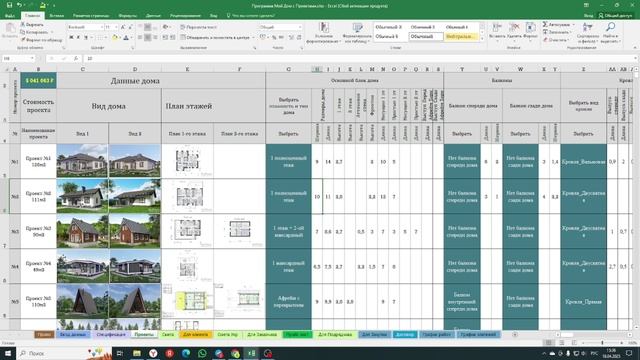Screen dimensions: 640x360
Task: Decrease indent in the cell
Action: pyautogui.click(x=165, y=38)
